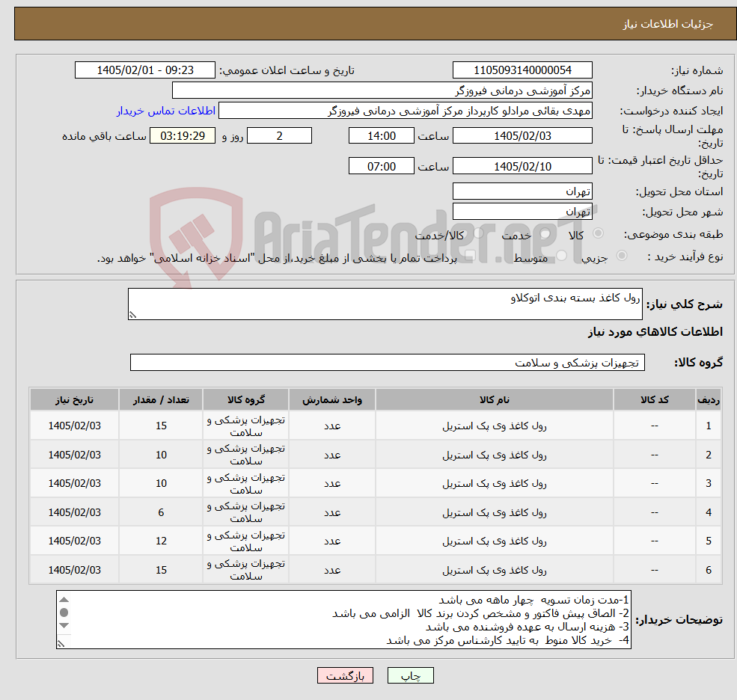Select the کالا/خدمت radio button

tap(478, 233)
